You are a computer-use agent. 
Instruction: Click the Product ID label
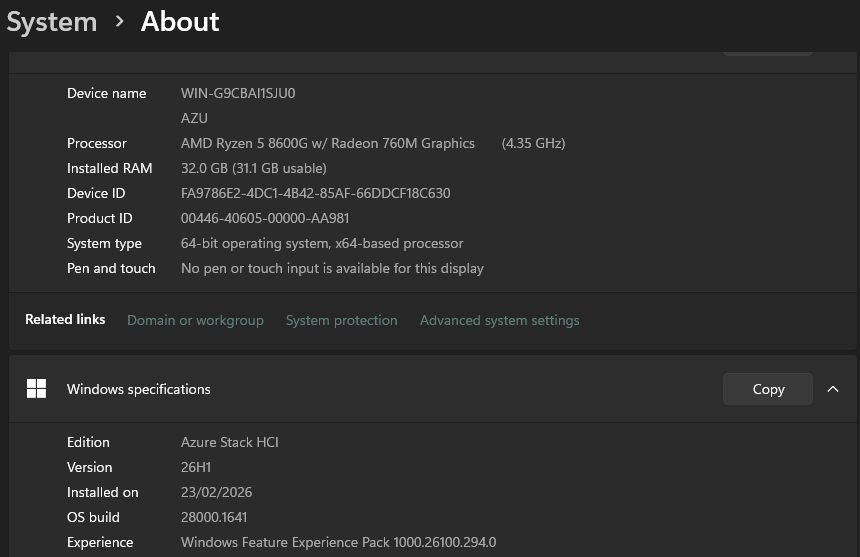click(99, 218)
